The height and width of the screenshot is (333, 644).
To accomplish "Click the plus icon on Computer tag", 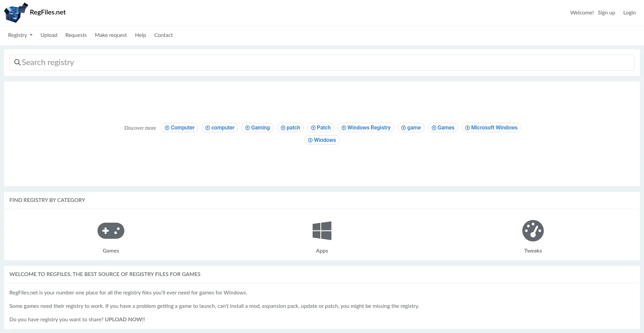I will point(167,128).
